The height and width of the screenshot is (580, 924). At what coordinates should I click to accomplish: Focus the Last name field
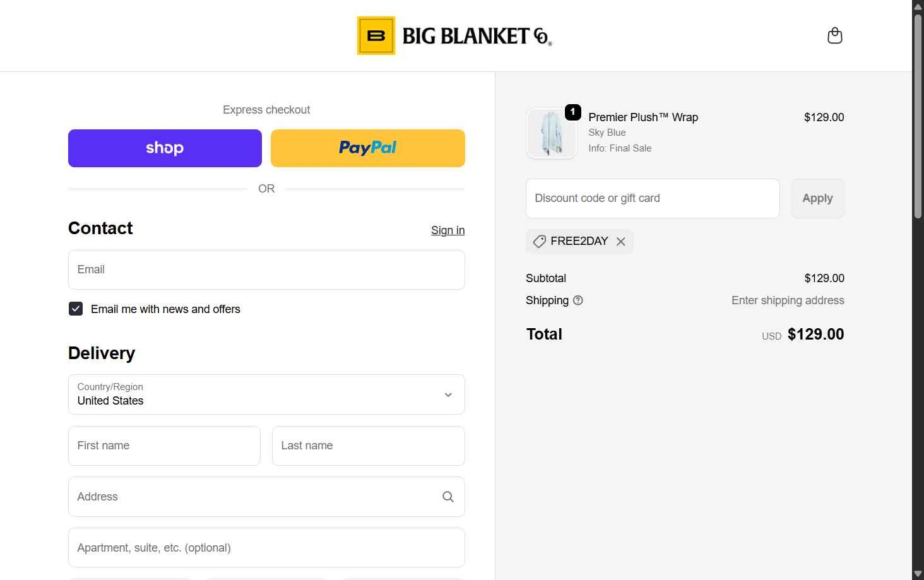point(369,446)
